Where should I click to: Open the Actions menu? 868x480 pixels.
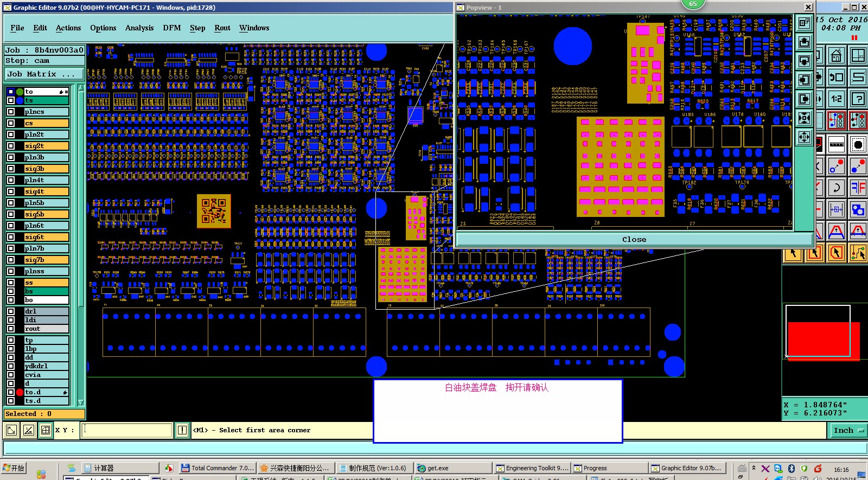coord(68,28)
